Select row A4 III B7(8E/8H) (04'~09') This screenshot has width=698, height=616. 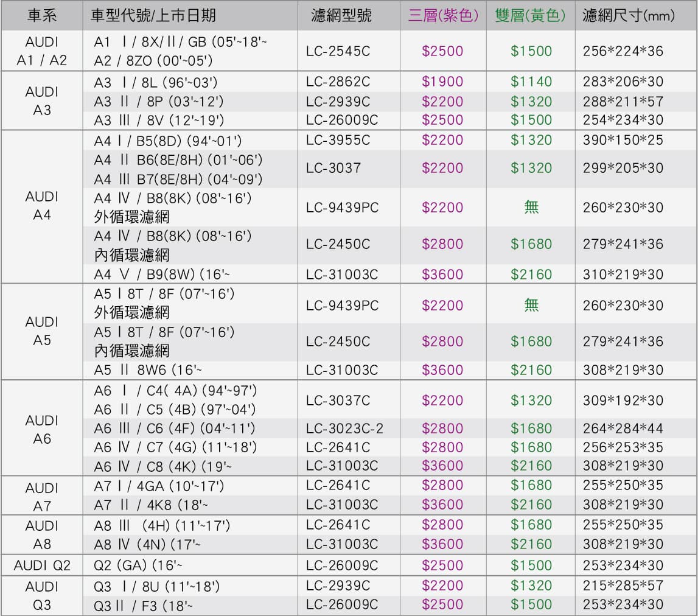coord(178,179)
